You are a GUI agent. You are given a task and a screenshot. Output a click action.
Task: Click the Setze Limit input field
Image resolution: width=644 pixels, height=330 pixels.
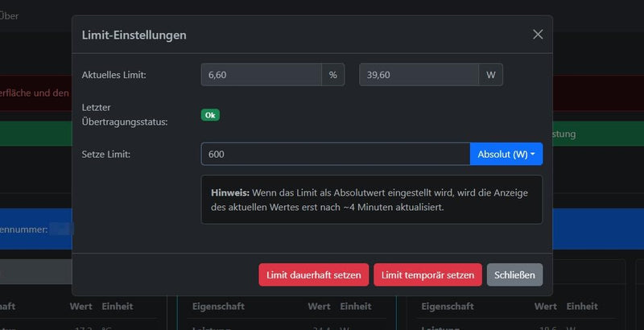click(335, 154)
